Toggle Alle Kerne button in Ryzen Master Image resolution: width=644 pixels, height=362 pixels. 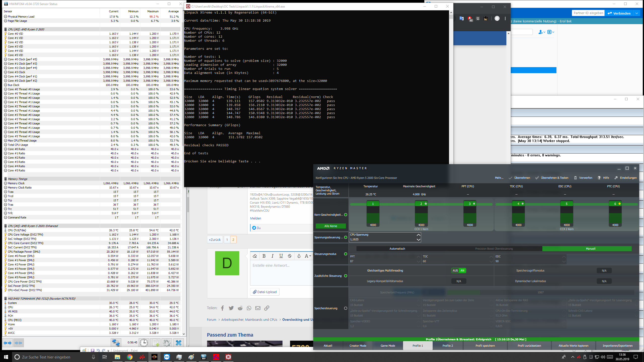click(x=331, y=226)
